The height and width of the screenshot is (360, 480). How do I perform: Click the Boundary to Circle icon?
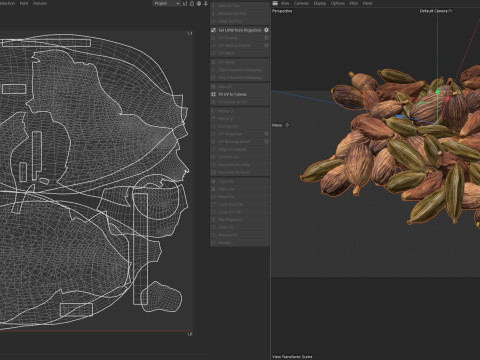click(214, 165)
